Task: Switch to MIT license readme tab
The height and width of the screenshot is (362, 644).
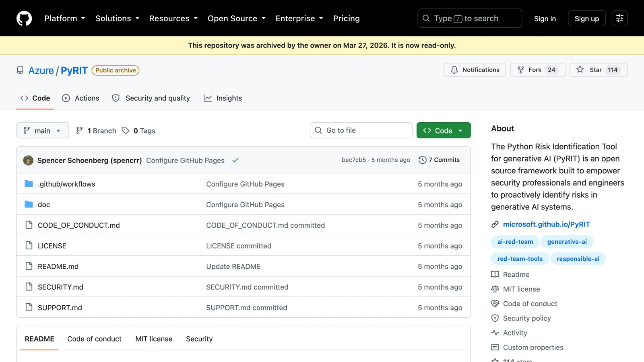Action: tap(154, 339)
